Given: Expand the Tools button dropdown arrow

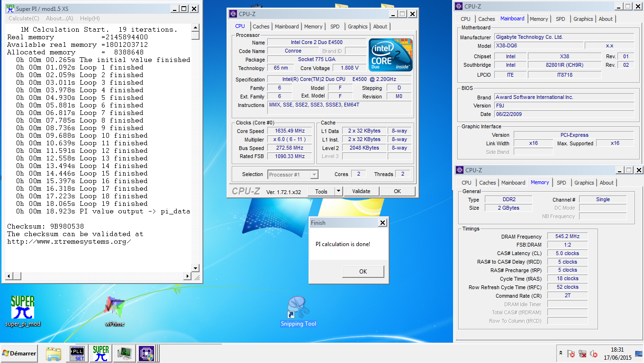Looking at the screenshot, I should click(338, 191).
